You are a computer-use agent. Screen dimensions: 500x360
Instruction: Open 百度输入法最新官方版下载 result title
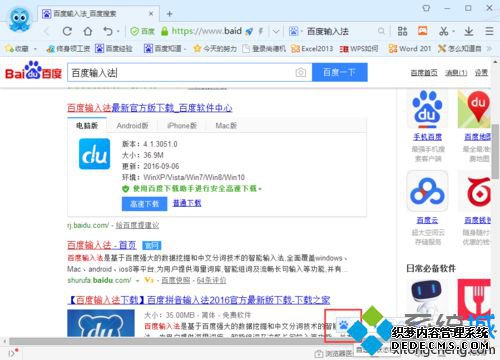149,108
